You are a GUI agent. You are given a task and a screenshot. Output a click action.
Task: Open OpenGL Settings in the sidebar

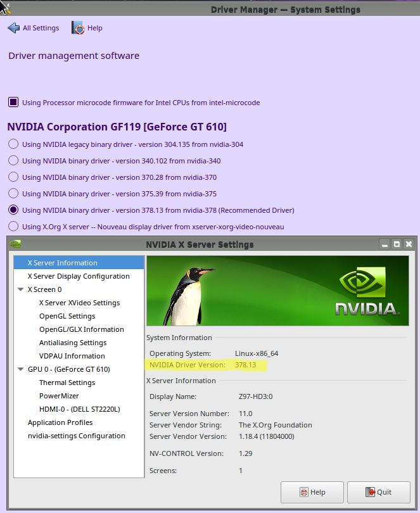[x=67, y=316]
